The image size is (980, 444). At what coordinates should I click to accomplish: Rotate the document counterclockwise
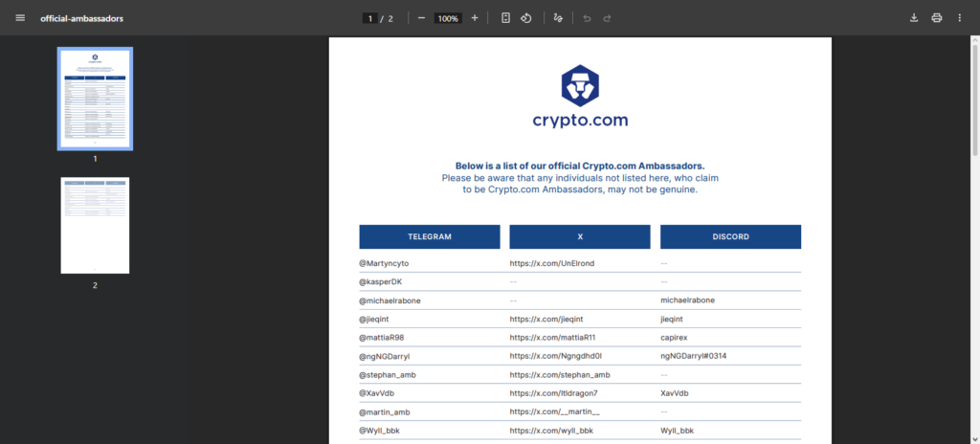(x=526, y=18)
